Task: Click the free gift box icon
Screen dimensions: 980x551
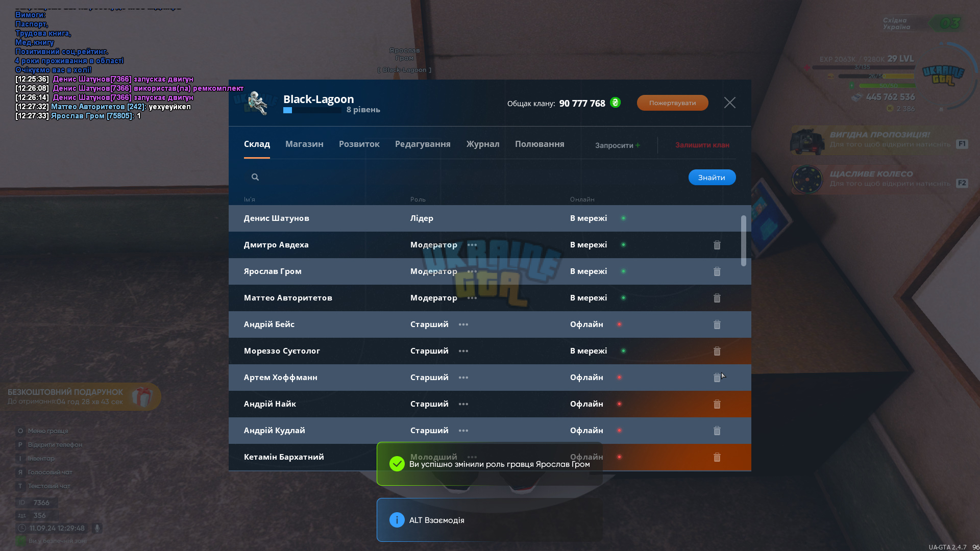Action: coord(142,396)
